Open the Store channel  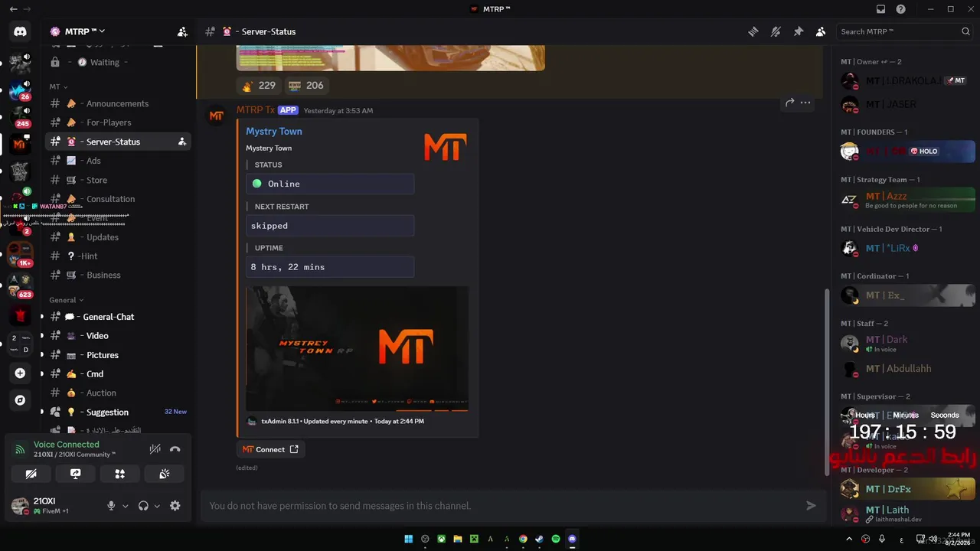click(x=118, y=180)
